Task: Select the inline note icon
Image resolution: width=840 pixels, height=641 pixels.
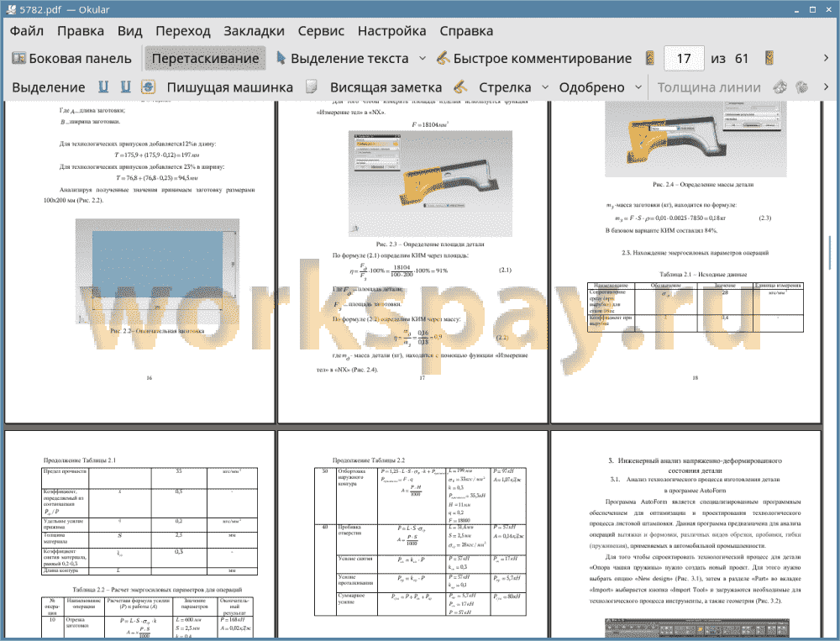Action: (x=312, y=87)
